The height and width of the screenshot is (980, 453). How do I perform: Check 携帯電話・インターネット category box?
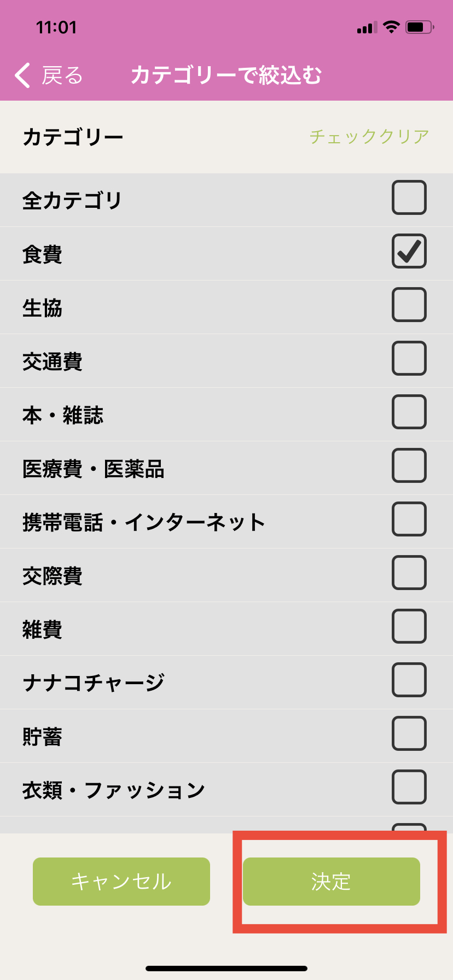point(409,519)
